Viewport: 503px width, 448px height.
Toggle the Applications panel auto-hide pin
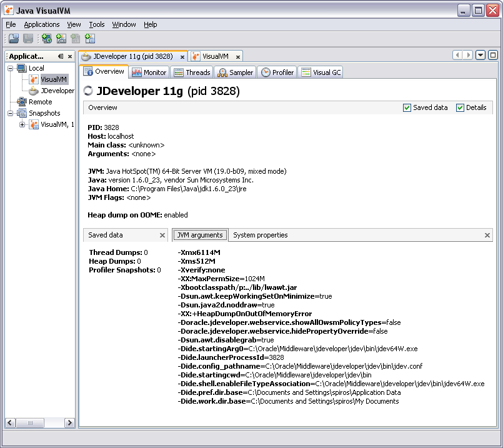(61, 56)
